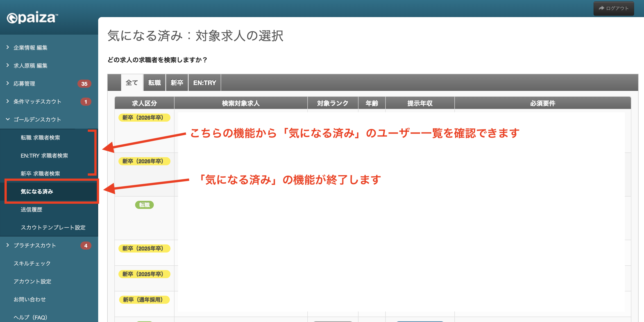Open 企業情報 編集 in the sidebar
The width and height of the screenshot is (644, 322).
click(30, 47)
